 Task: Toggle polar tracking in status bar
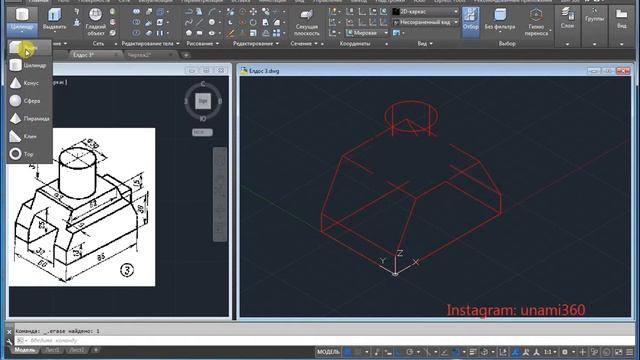tap(409, 352)
